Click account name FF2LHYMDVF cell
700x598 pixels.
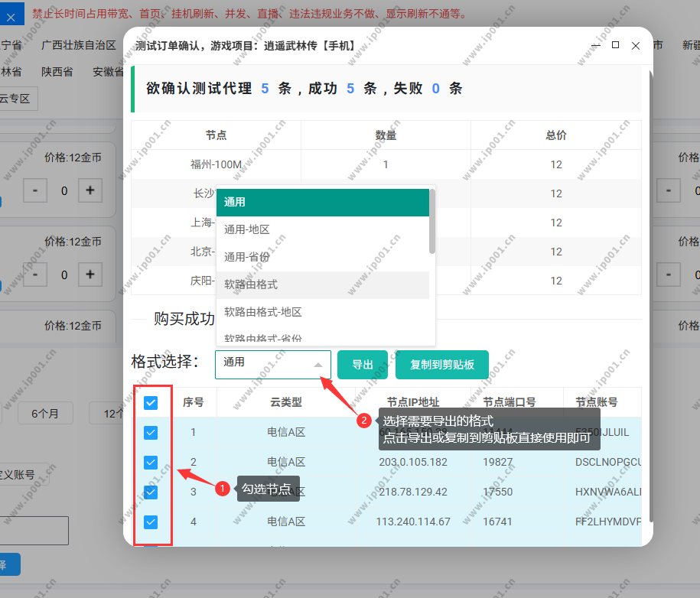pyautogui.click(x=608, y=522)
